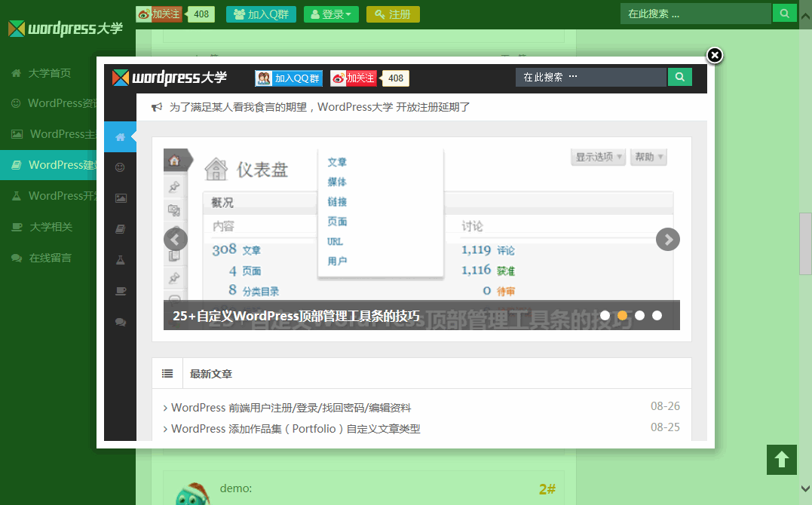Click follower count 408 in top bar
This screenshot has height=505, width=812.
pos(201,14)
